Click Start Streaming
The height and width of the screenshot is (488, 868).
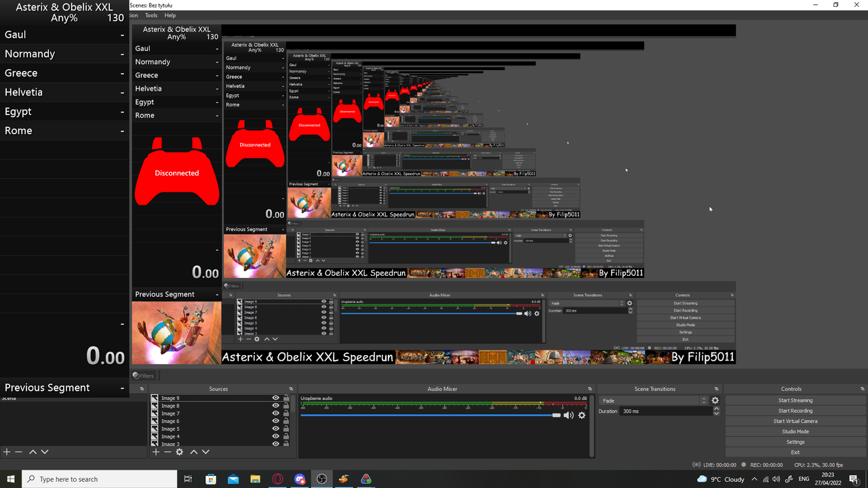pos(795,401)
